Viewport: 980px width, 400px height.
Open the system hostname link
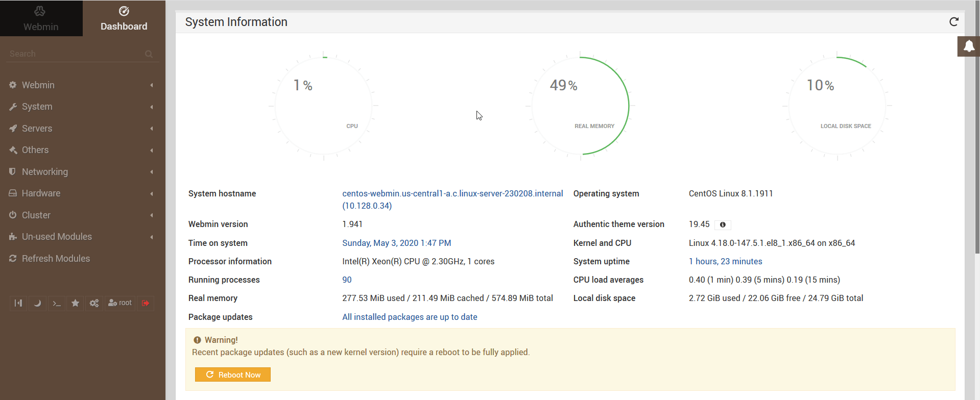(x=452, y=199)
